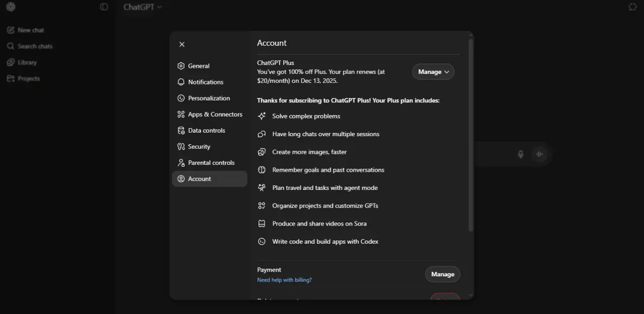
Task: Click the Have long chats over multiple sessions text
Action: click(x=326, y=134)
